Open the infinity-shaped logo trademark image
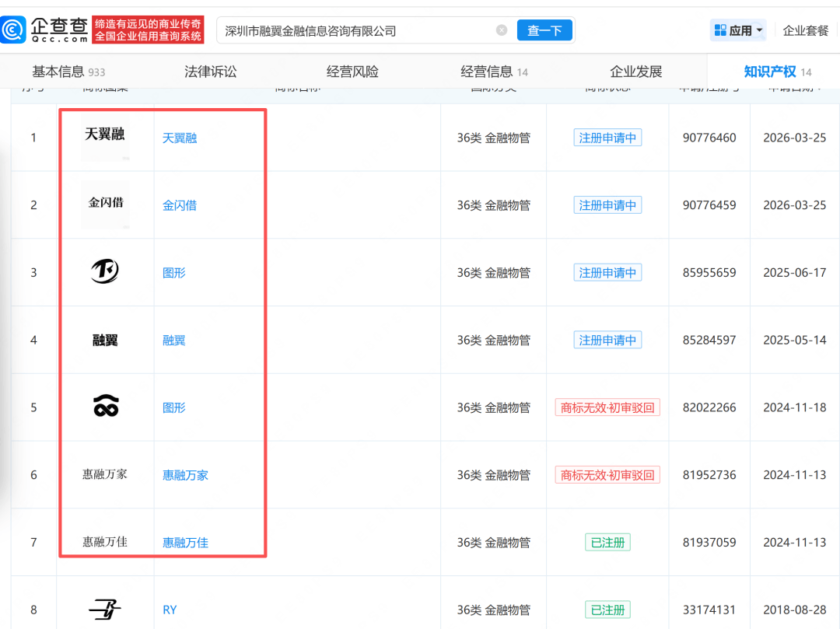The image size is (840, 629). coord(106,406)
